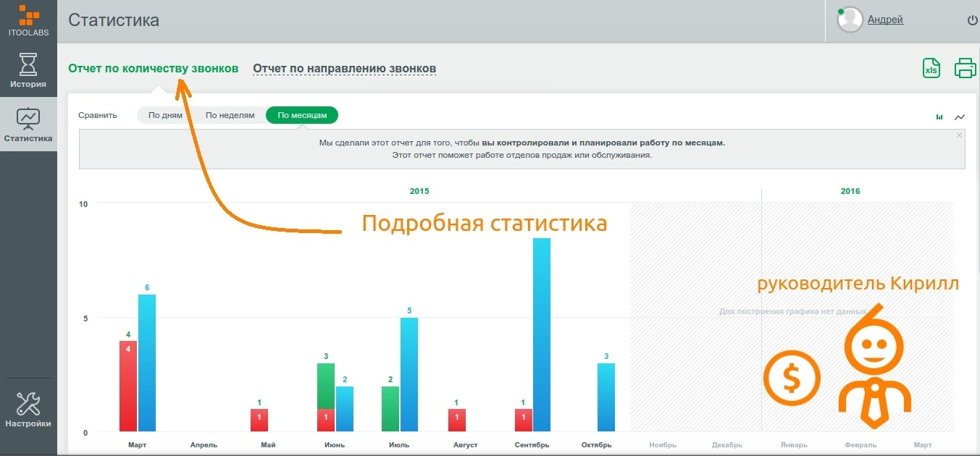Image resolution: width=980 pixels, height=456 pixels.
Task: Select the 'По дням' period option
Action: tap(164, 114)
